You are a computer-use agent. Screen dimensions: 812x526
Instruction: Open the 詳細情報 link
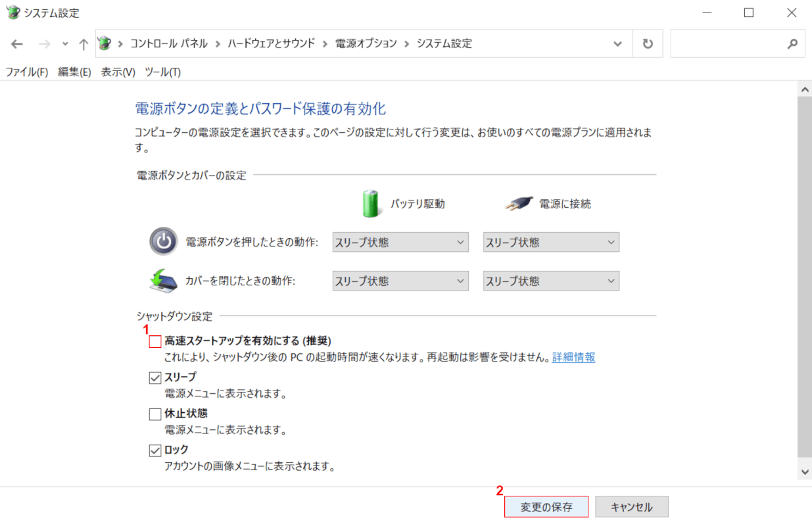(x=573, y=358)
